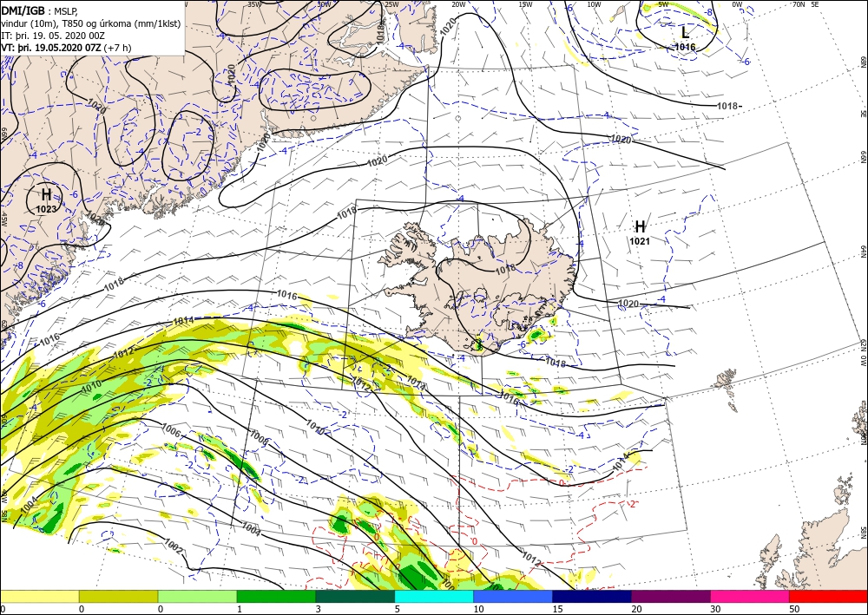This screenshot has height=615, width=868.
Task: Select the 'VT: þri. 19.05.2020 07Z (+7 h)' line
Action: coord(67,47)
